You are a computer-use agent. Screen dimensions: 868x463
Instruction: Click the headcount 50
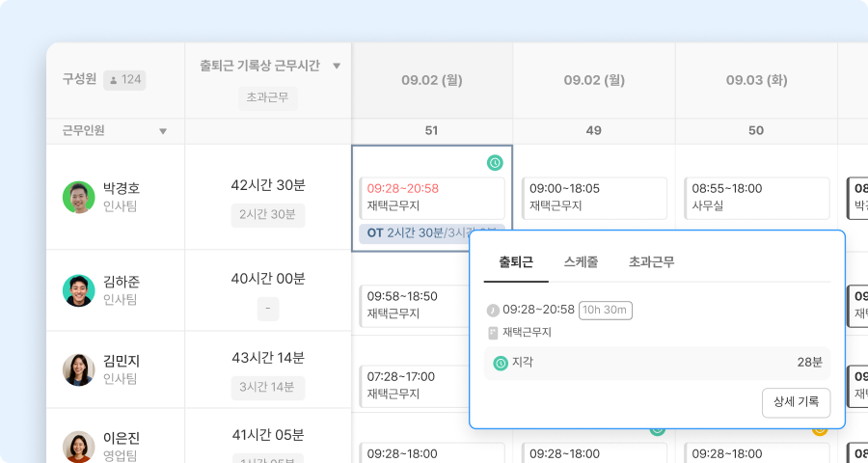[x=755, y=131]
